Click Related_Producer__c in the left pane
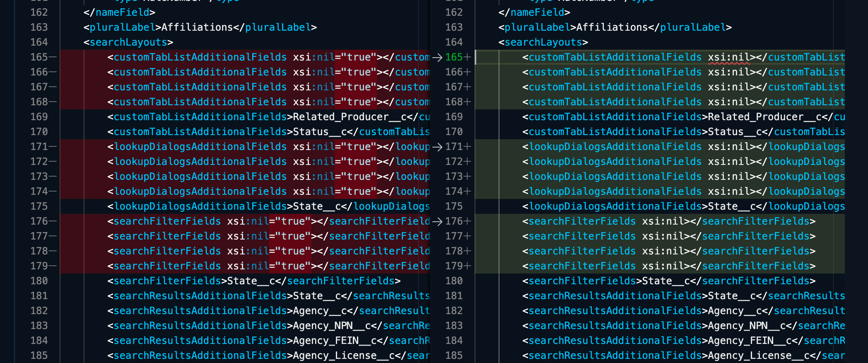The height and width of the screenshot is (363, 868). click(x=350, y=117)
